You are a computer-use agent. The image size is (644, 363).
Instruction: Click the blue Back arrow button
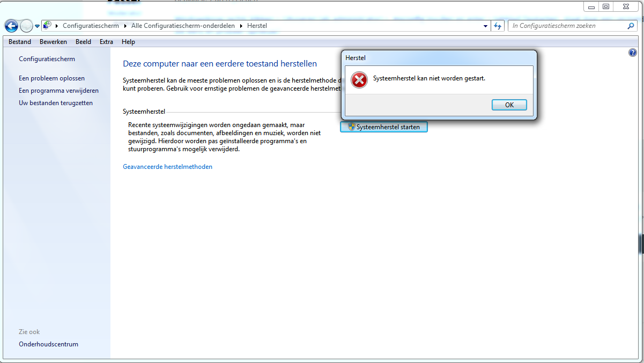(11, 26)
